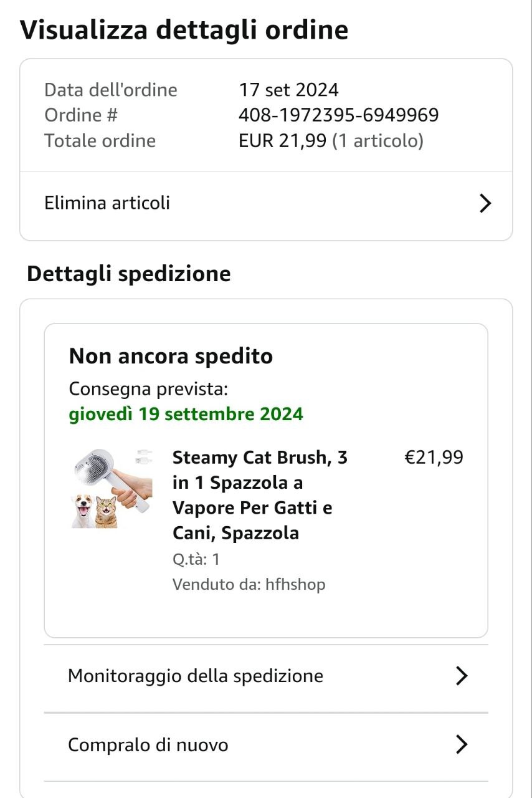Click the Dettagli spedizione section heading
The width and height of the screenshot is (532, 798).
[129, 274]
